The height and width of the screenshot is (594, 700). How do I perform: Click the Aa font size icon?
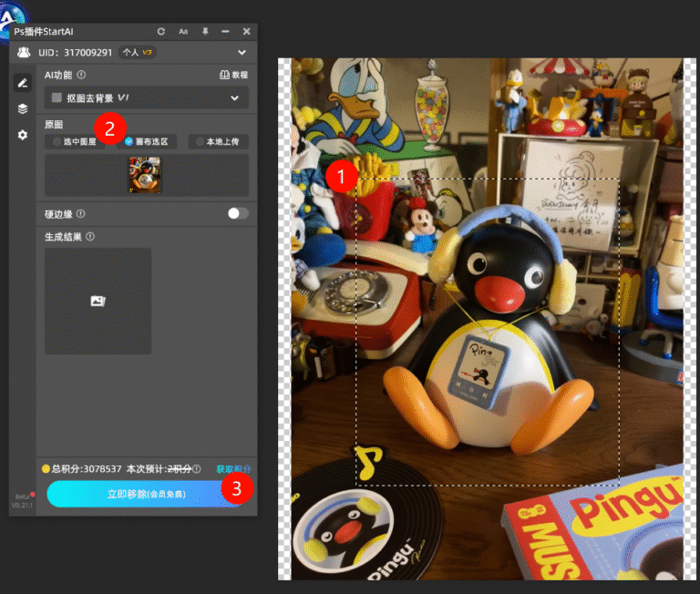[x=183, y=32]
